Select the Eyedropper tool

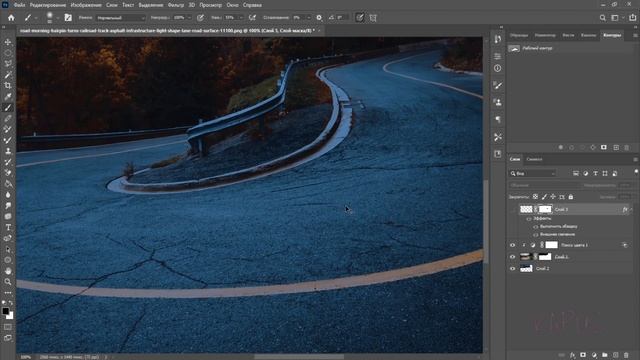pos(8,96)
